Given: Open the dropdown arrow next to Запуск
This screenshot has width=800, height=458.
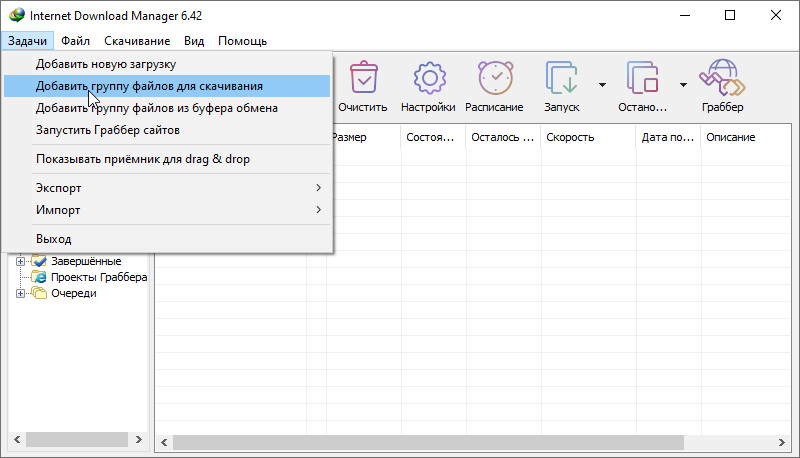Looking at the screenshot, I should (x=602, y=84).
